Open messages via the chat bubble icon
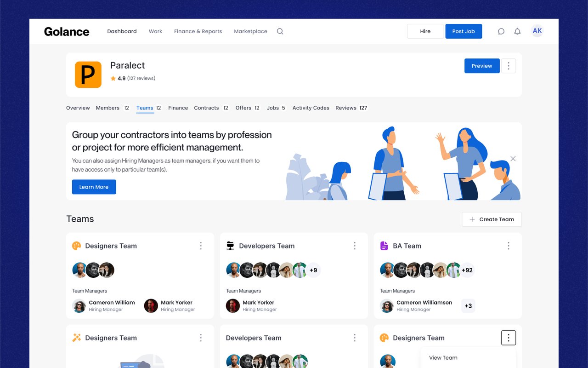The width and height of the screenshot is (588, 368). 501,31
